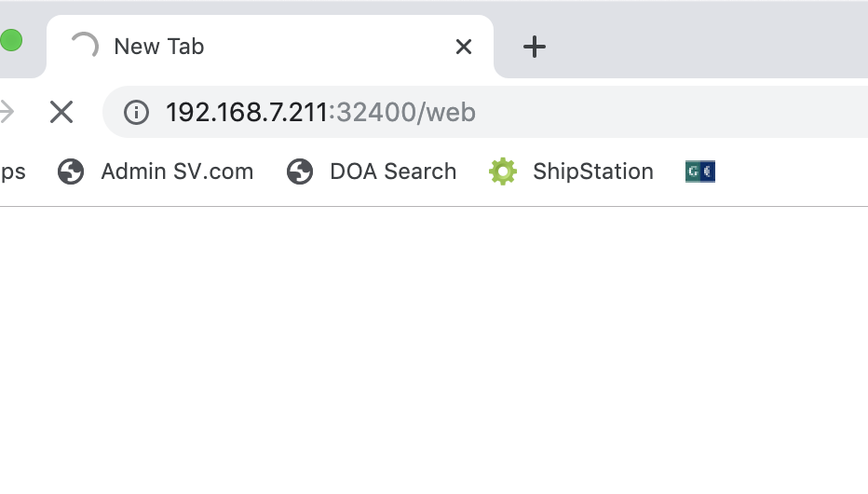
Task: Stop the page from loading
Action: (61, 113)
